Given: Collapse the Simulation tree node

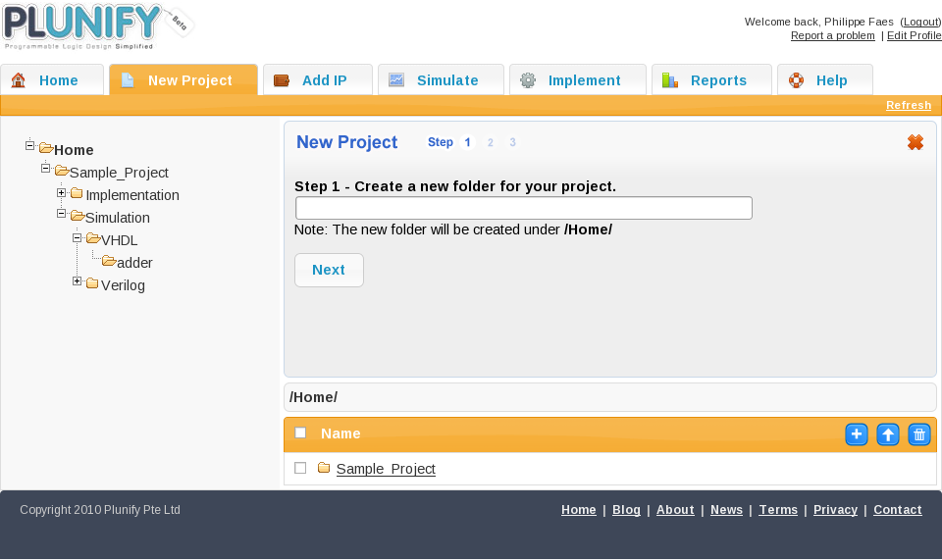Looking at the screenshot, I should (61, 213).
